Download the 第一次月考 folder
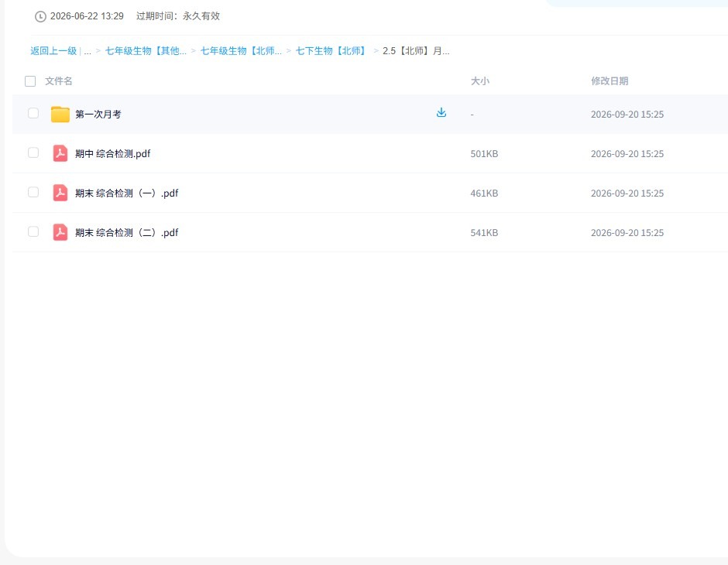 coord(441,113)
